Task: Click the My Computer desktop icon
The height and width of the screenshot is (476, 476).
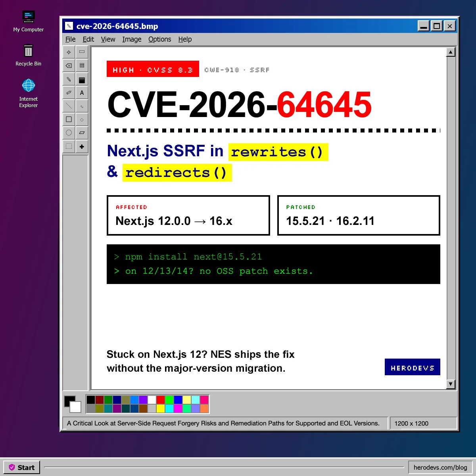Action: (29, 21)
